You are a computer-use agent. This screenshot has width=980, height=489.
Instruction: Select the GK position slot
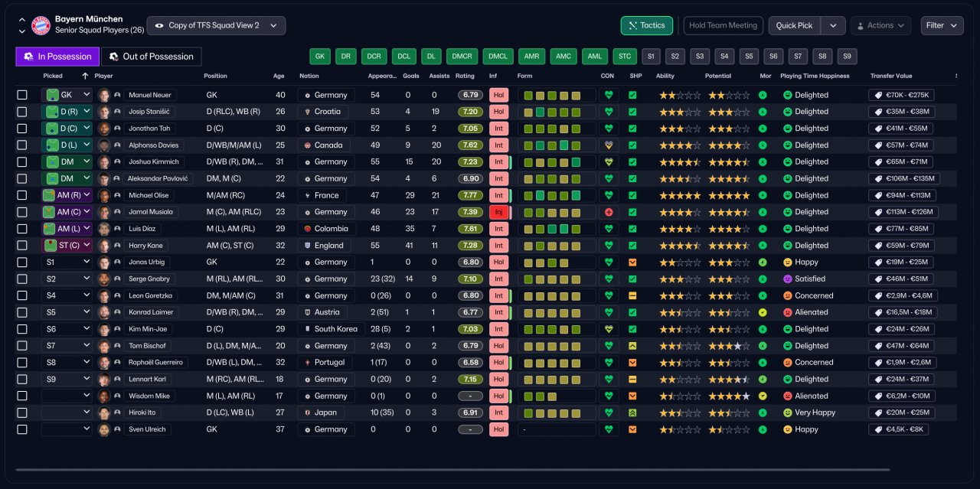point(320,57)
